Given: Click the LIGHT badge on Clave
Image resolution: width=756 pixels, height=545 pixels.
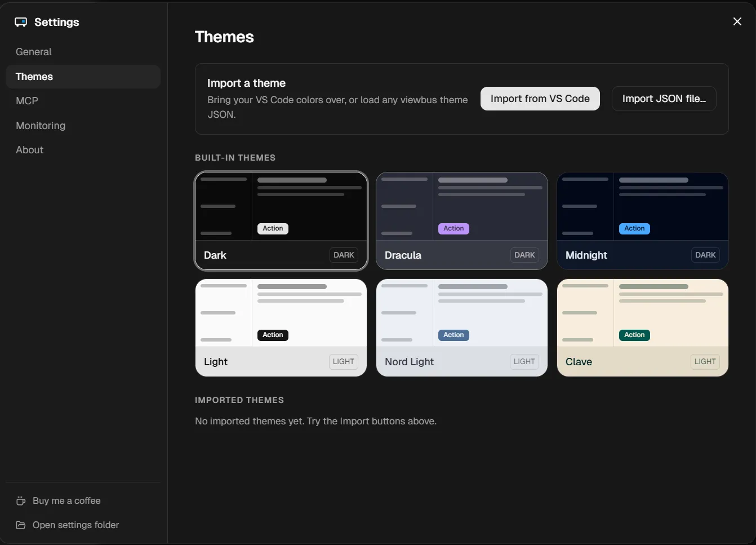Looking at the screenshot, I should tap(705, 361).
